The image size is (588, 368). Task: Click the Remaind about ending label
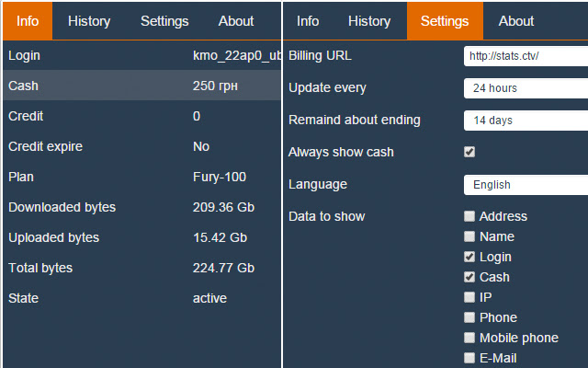click(355, 121)
